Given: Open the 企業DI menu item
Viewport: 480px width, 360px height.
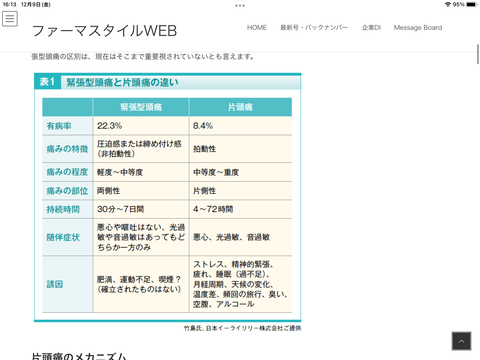Looking at the screenshot, I should click(371, 28).
